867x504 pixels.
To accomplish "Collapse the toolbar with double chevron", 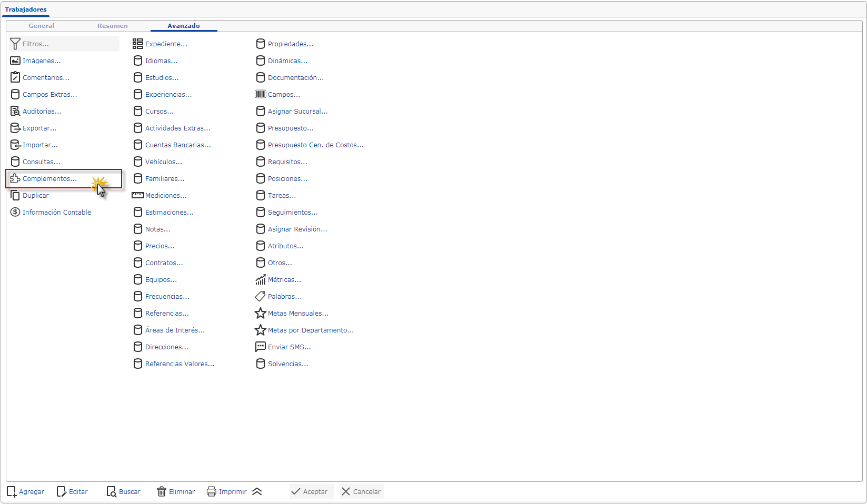I will 257,492.
